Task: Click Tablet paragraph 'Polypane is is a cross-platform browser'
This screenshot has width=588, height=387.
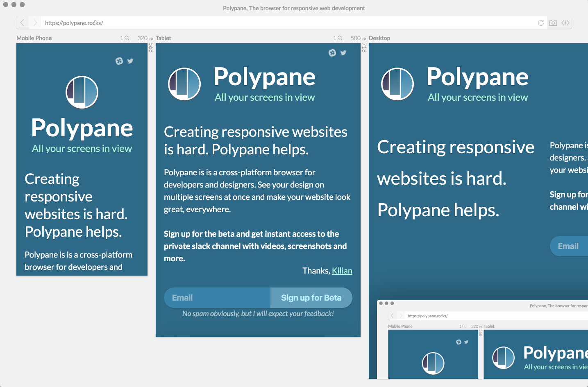Action: (x=257, y=191)
